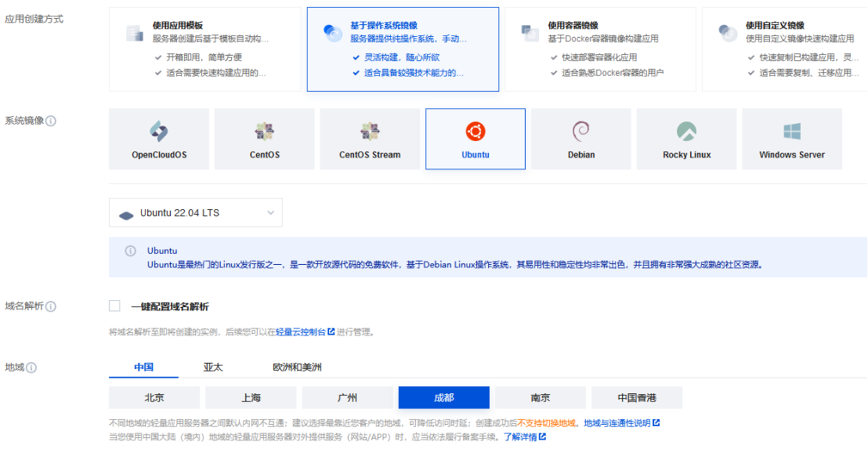The image size is (868, 449).
Task: Click 适合熟悉Docker容器的用户 feature text
Action: pos(613,73)
